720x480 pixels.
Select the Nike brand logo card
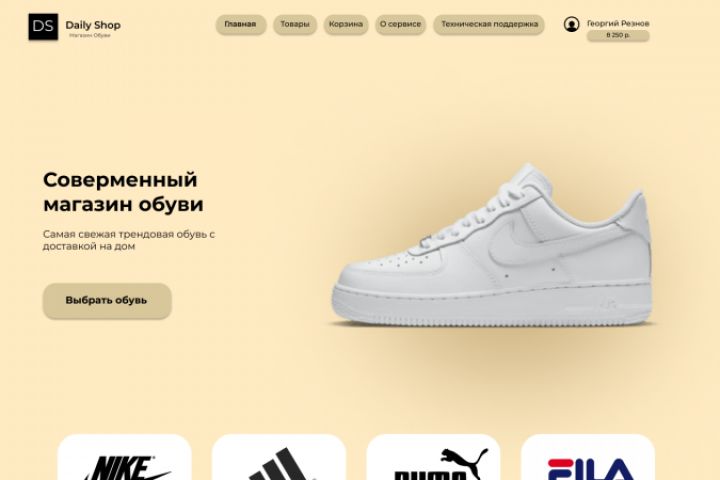124,457
